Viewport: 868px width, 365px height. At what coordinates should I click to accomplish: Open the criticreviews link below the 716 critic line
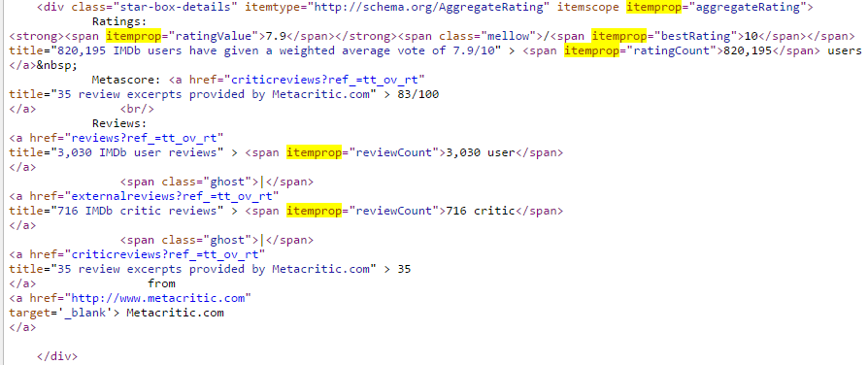165,254
